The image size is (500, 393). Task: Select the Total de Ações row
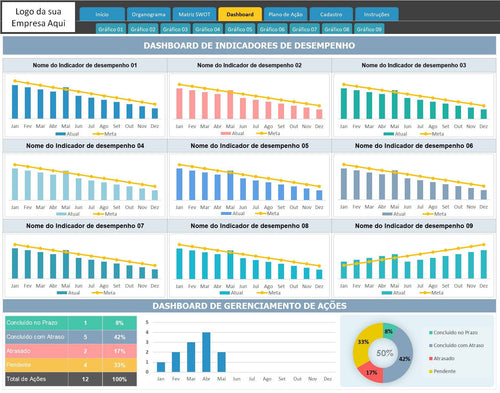pyautogui.click(x=71, y=379)
